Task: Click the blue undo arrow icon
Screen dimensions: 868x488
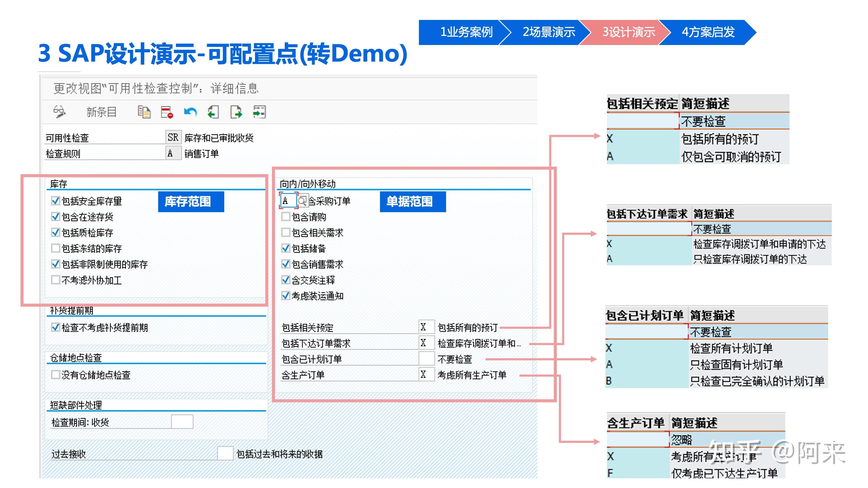Action: (x=190, y=112)
